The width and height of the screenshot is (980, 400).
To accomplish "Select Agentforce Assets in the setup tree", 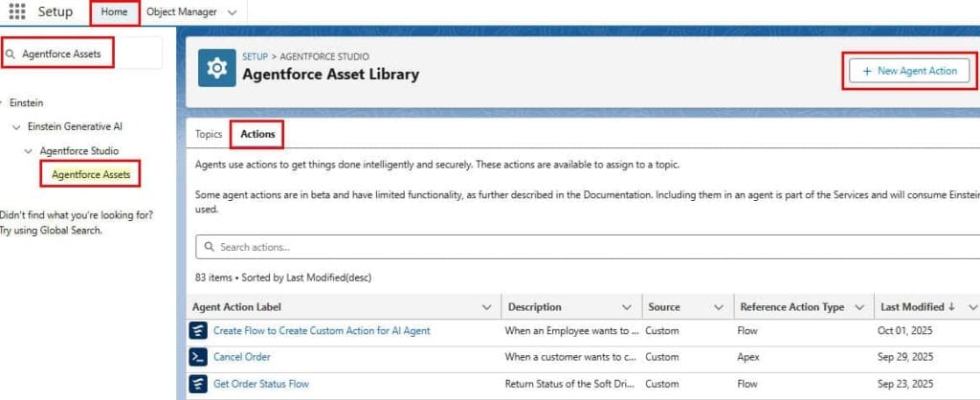I will (91, 174).
